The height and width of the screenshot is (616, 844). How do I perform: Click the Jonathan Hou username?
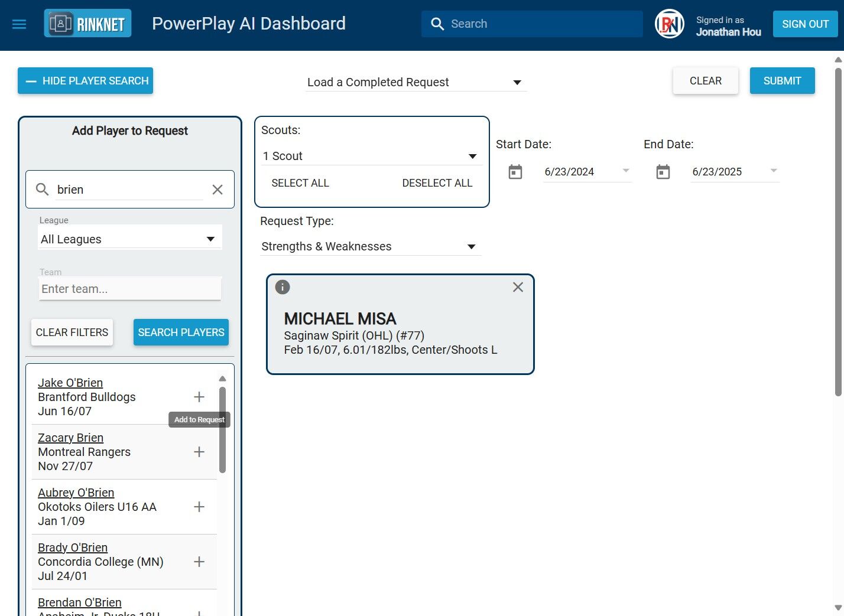[x=729, y=32]
